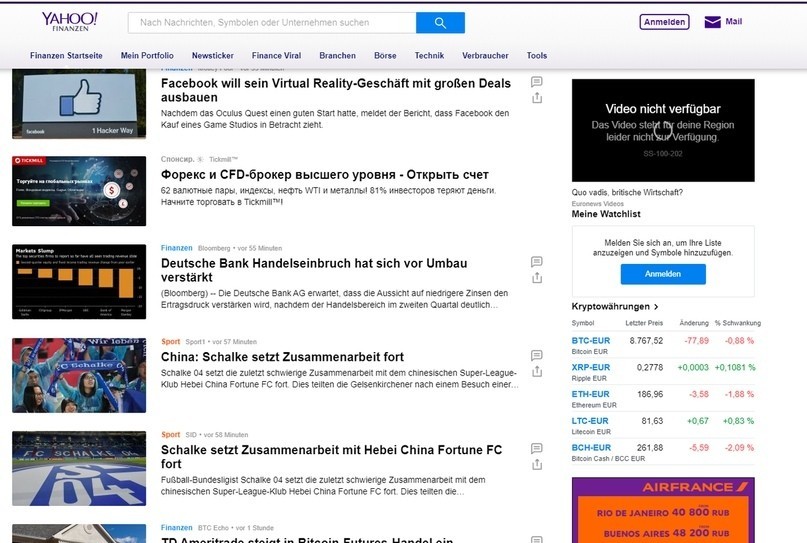Screen dimensions: 807x543
Task: Open BCH-EUR quote
Action: pos(591,448)
